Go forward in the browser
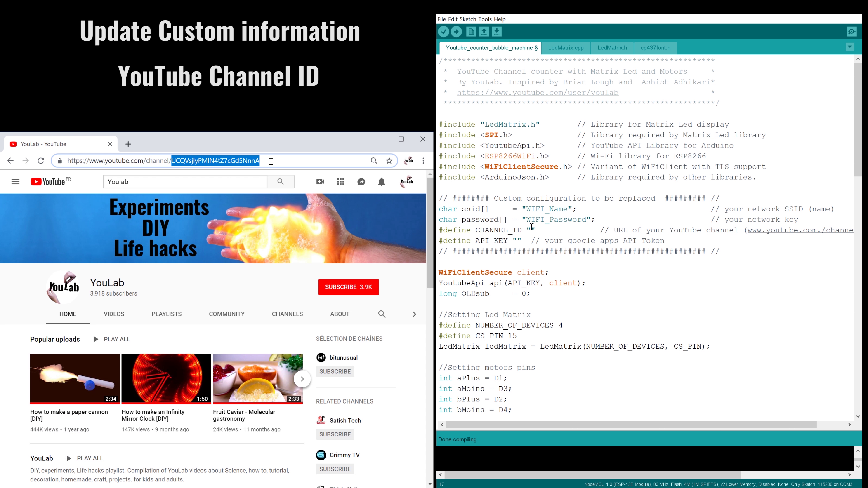The width and height of the screenshot is (868, 488). coord(26,161)
